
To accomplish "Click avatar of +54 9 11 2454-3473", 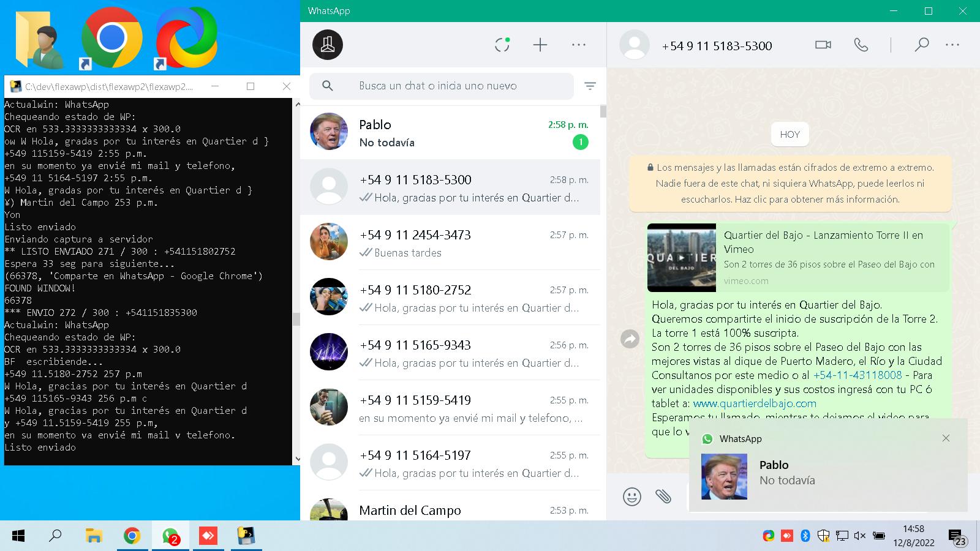I will click(x=329, y=241).
